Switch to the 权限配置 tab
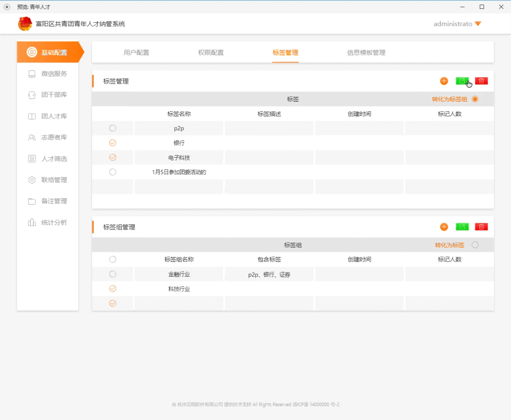This screenshot has width=511, height=420. point(211,52)
